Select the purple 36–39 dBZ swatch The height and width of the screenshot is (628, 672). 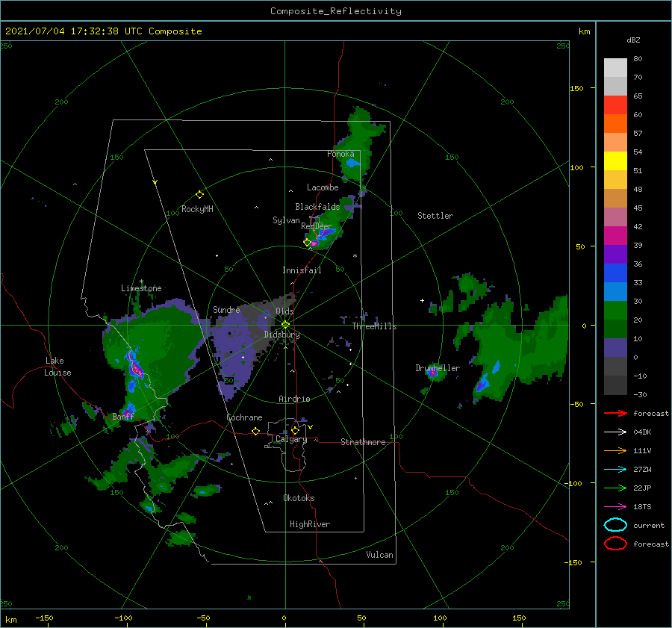(615, 255)
